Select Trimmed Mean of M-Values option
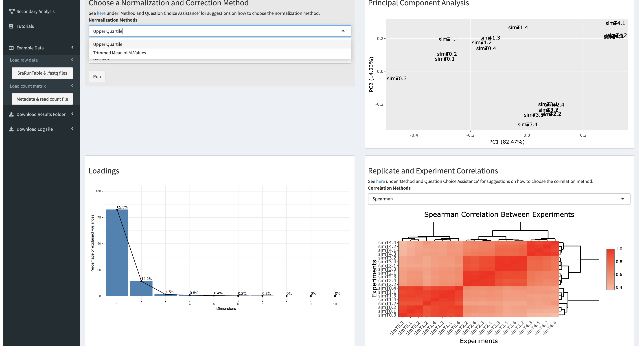This screenshot has height=346, width=644. [220, 53]
